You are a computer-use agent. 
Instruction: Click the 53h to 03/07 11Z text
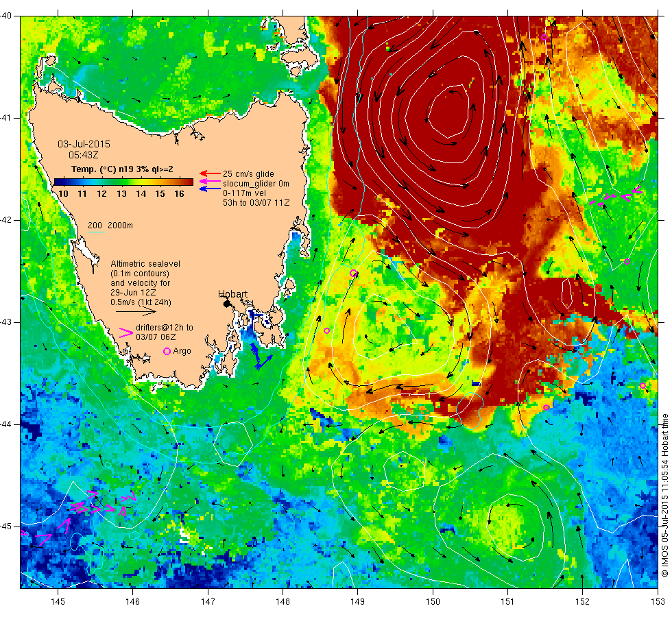coord(256,203)
